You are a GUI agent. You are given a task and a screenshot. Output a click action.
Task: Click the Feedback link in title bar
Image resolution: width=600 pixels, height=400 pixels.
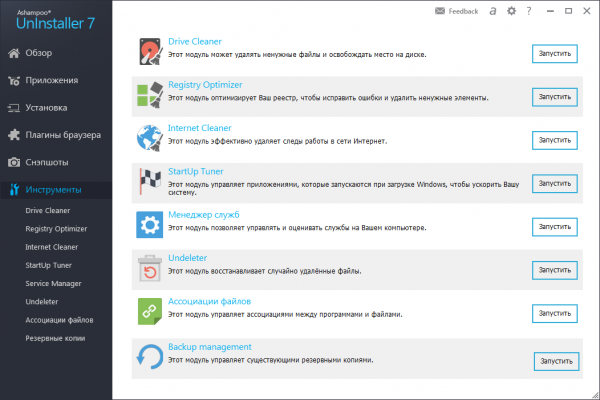(x=456, y=11)
